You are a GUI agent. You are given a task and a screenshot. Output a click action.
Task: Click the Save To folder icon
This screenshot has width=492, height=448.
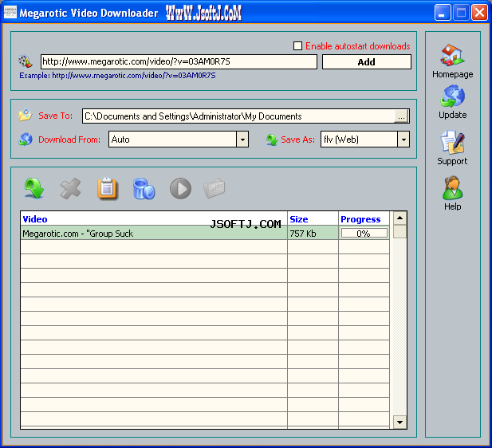pyautogui.click(x=26, y=115)
